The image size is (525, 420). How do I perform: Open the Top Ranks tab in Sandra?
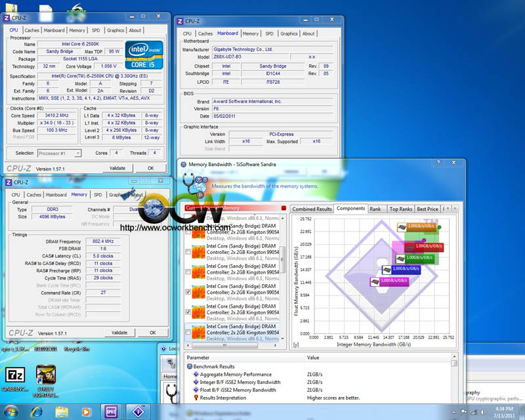tap(400, 209)
